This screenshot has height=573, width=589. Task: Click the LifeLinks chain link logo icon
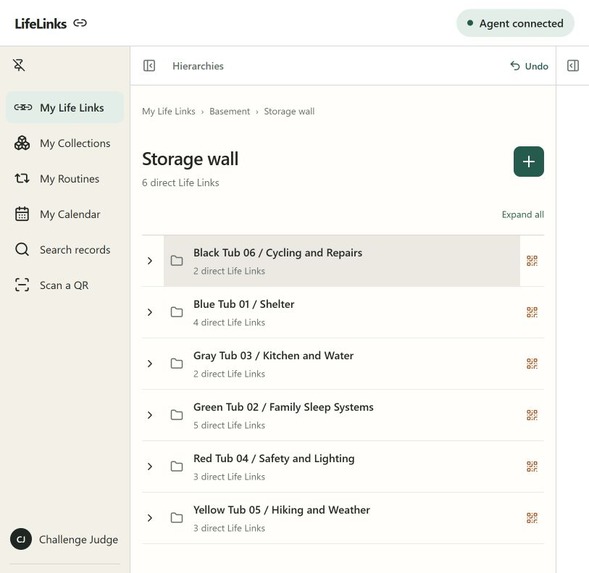80,23
